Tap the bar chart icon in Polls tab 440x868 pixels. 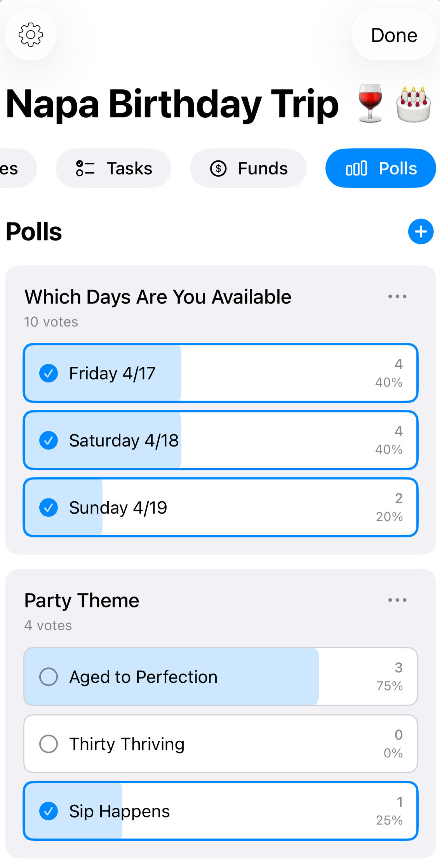point(356,168)
